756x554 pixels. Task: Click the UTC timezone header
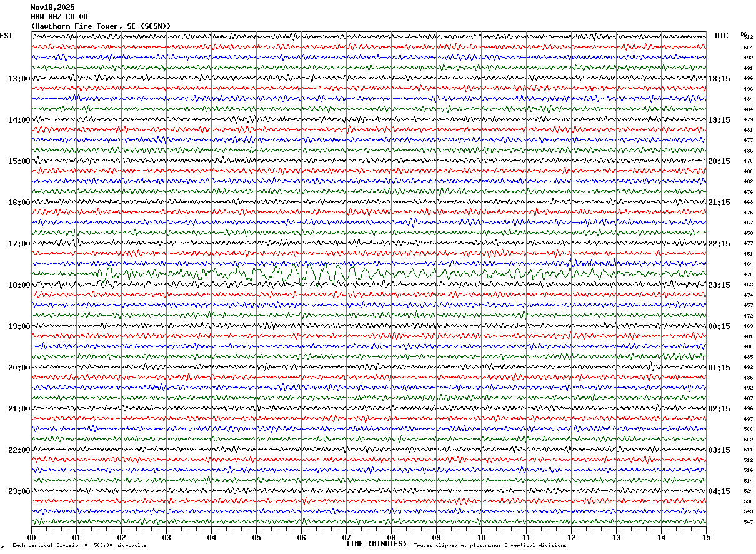click(x=722, y=36)
